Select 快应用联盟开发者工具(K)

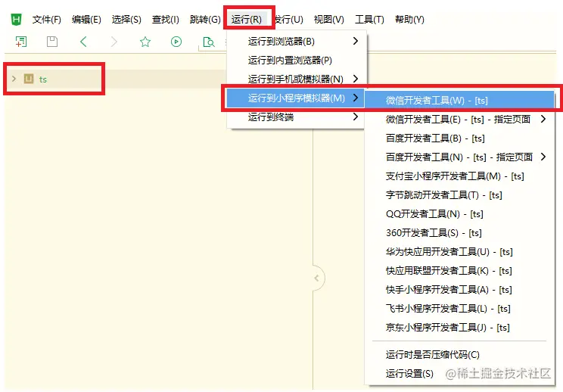(x=459, y=271)
